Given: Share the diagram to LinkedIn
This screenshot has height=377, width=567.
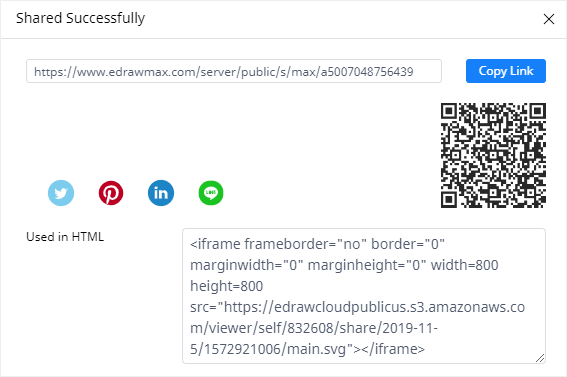Looking at the screenshot, I should (161, 193).
